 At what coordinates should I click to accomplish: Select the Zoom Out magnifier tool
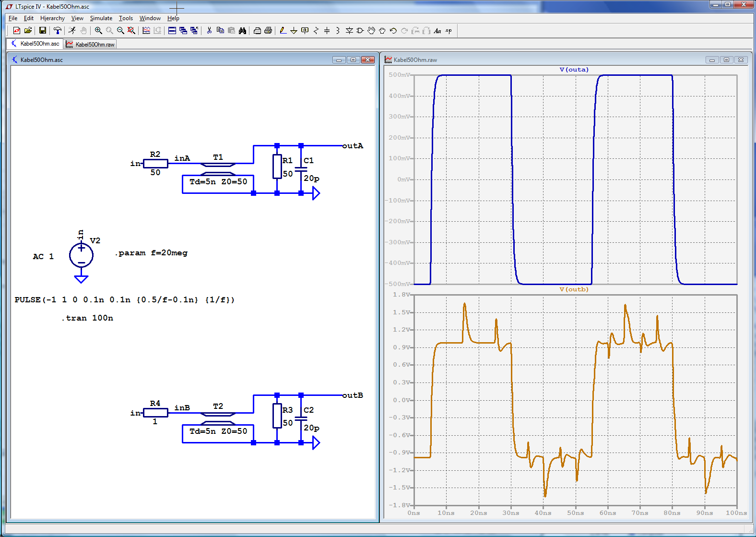point(120,31)
